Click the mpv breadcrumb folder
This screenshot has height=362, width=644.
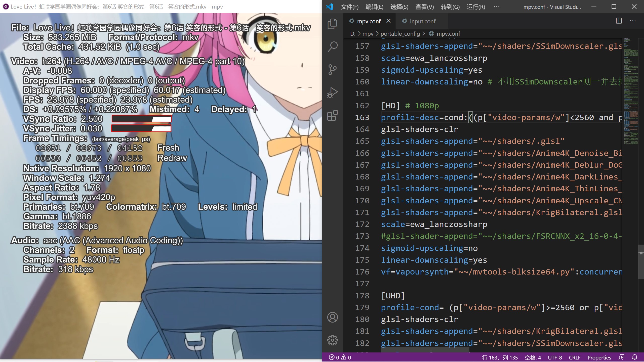pos(368,34)
